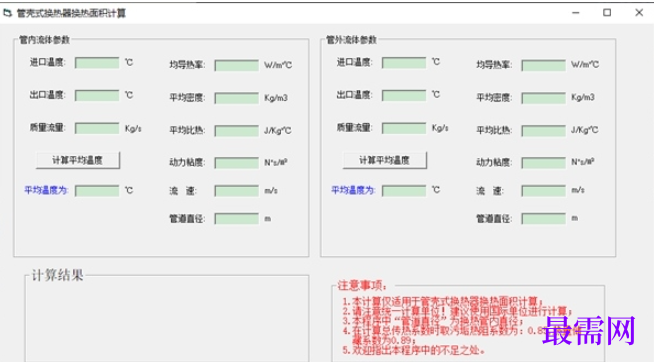Click note 1 about 管壳式换热器换热面积计算

click(443, 301)
